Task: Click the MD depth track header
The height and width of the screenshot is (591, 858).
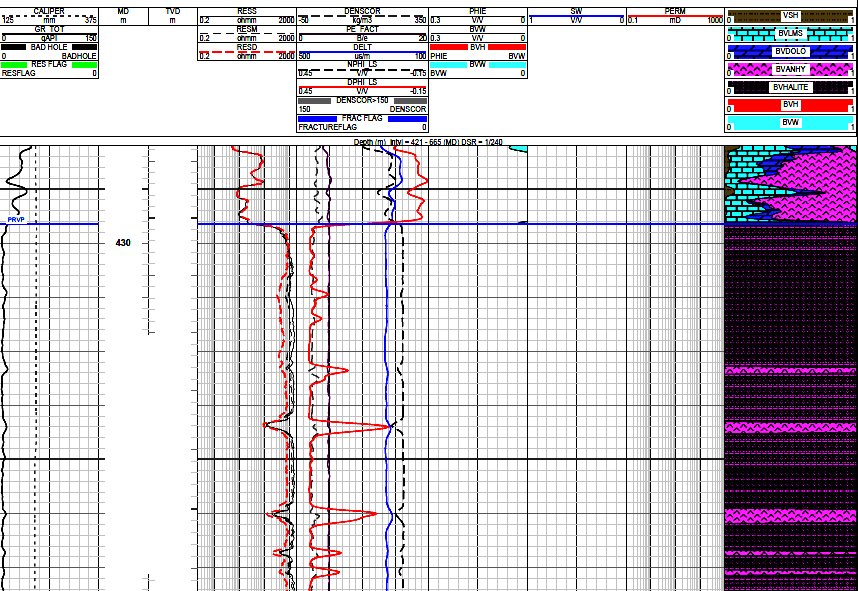Action: [123, 11]
